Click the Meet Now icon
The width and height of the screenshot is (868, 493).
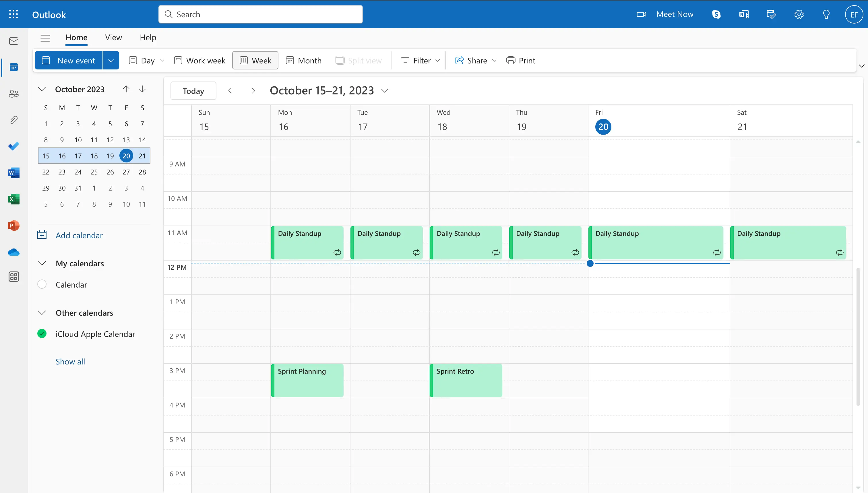click(641, 14)
